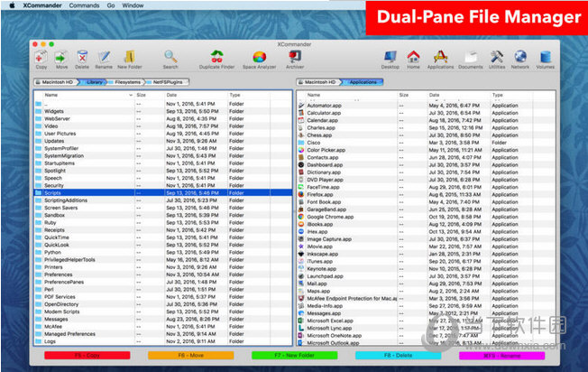Launch the Duplicate Finder tool
588x372 pixels.
216,60
